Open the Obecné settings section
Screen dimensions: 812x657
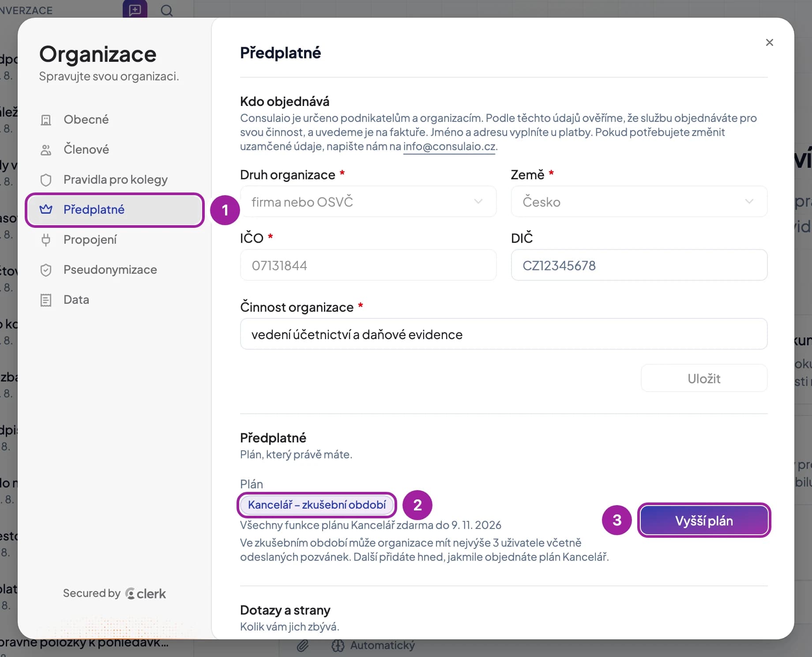(115, 120)
